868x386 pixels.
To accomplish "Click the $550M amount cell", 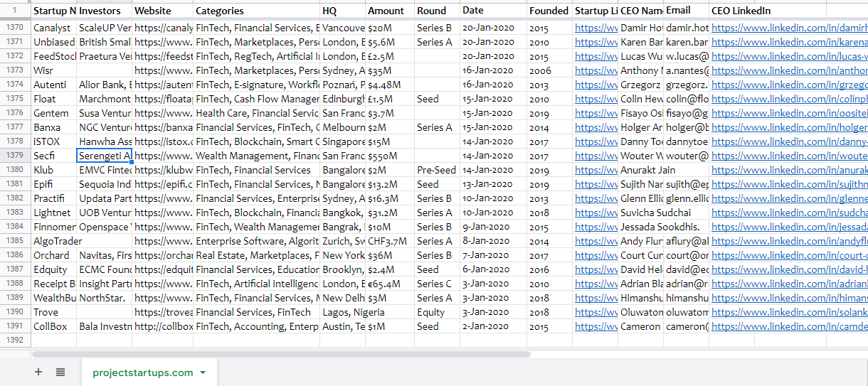I will point(390,156).
